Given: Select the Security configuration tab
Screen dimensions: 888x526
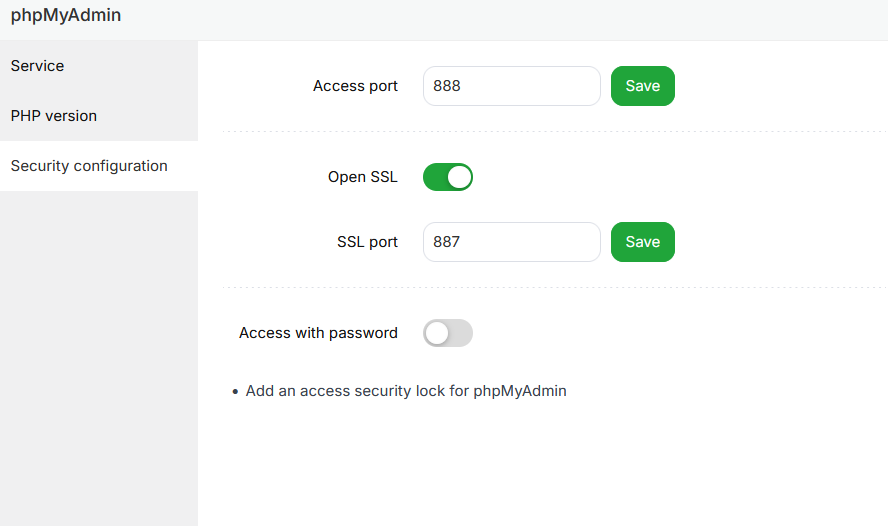Looking at the screenshot, I should pos(89,166).
